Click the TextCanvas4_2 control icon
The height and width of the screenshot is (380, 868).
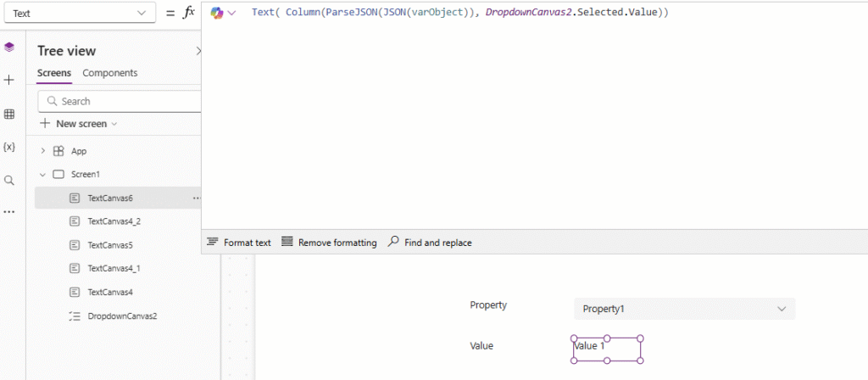75,221
